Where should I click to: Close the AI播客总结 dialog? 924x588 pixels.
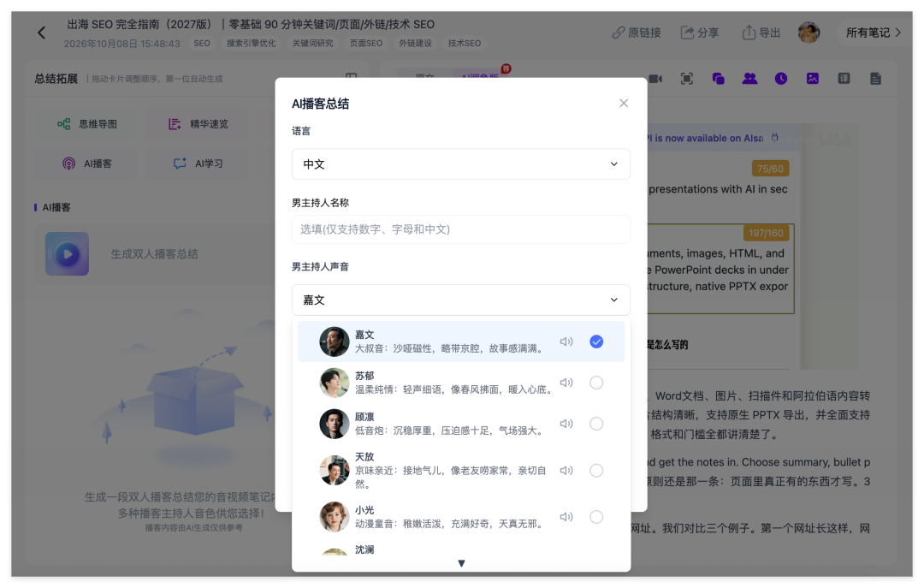[624, 104]
